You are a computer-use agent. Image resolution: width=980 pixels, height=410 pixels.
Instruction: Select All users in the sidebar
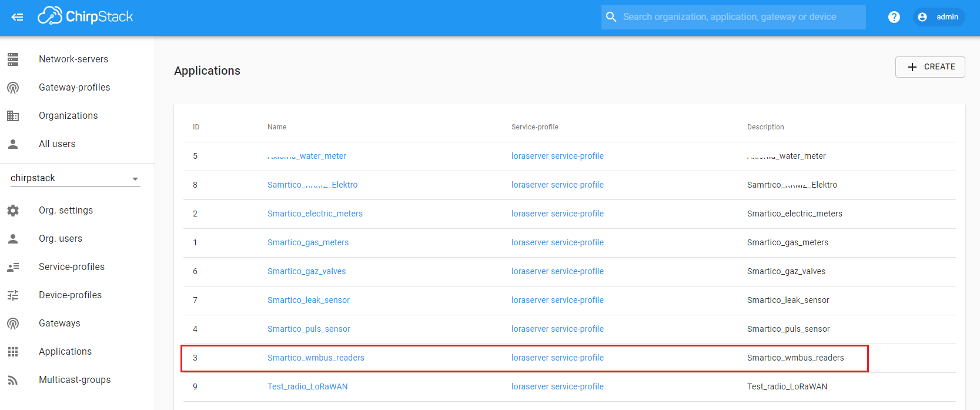click(x=57, y=144)
